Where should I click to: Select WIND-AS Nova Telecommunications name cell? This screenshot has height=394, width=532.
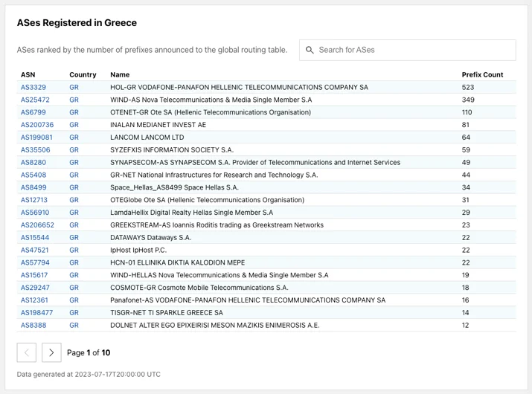point(211,100)
